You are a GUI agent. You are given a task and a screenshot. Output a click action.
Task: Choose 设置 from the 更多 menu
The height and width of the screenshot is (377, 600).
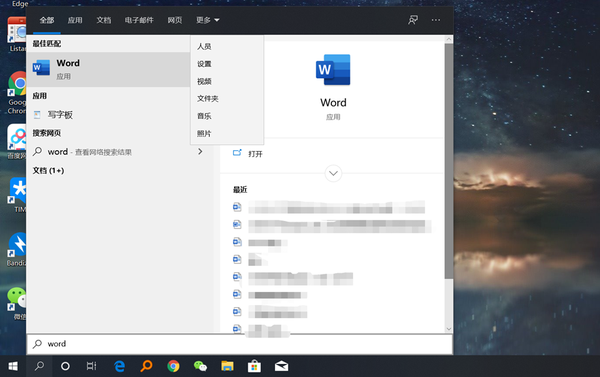click(204, 64)
